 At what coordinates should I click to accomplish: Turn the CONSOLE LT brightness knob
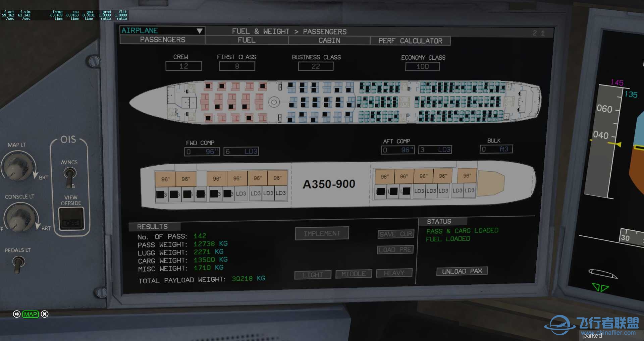click(x=20, y=217)
